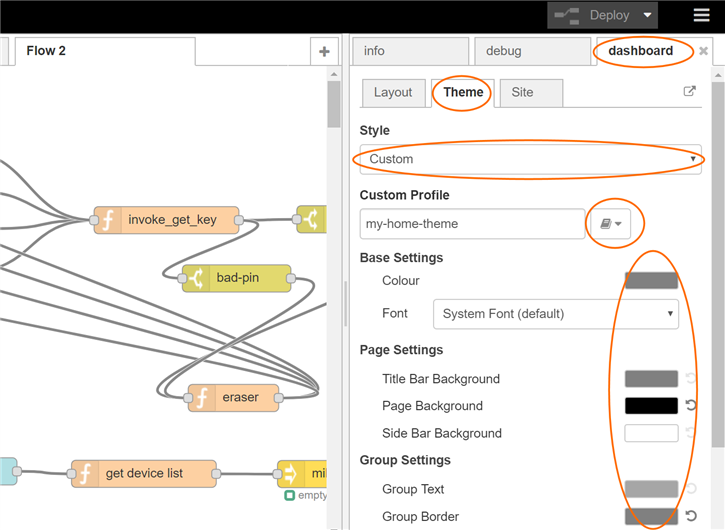Image resolution: width=725 pixels, height=530 pixels.
Task: Change the Side Bar Background colour
Action: tap(651, 433)
